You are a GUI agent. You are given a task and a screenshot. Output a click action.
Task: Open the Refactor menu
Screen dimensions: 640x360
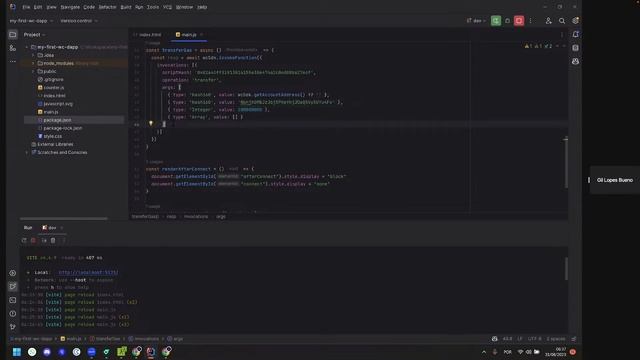(107, 7)
